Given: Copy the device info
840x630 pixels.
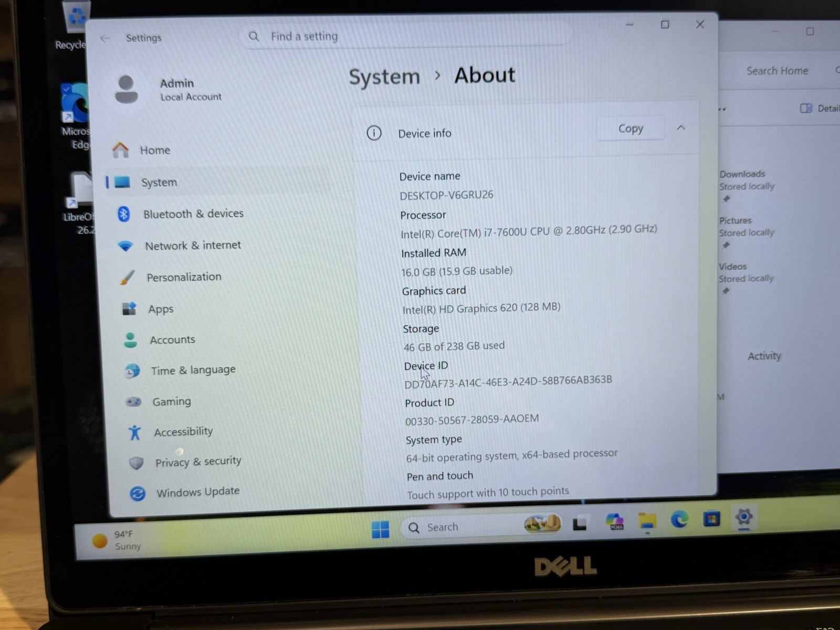Looking at the screenshot, I should point(630,129).
